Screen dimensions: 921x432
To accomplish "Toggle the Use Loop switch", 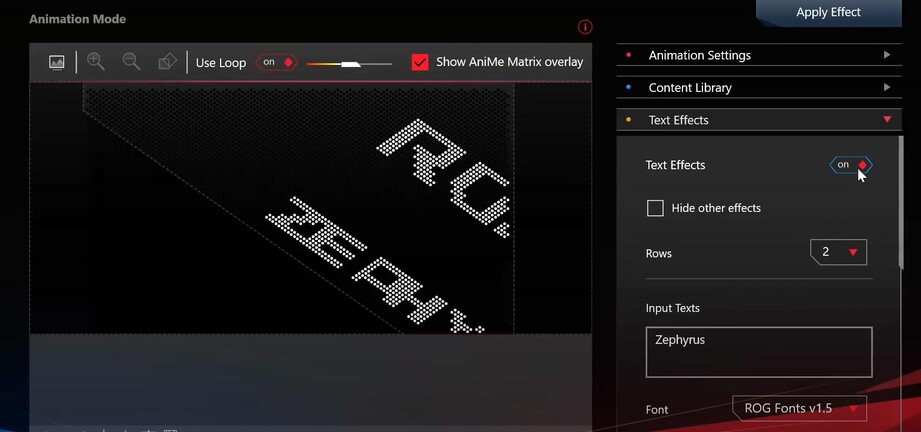I will 277,62.
